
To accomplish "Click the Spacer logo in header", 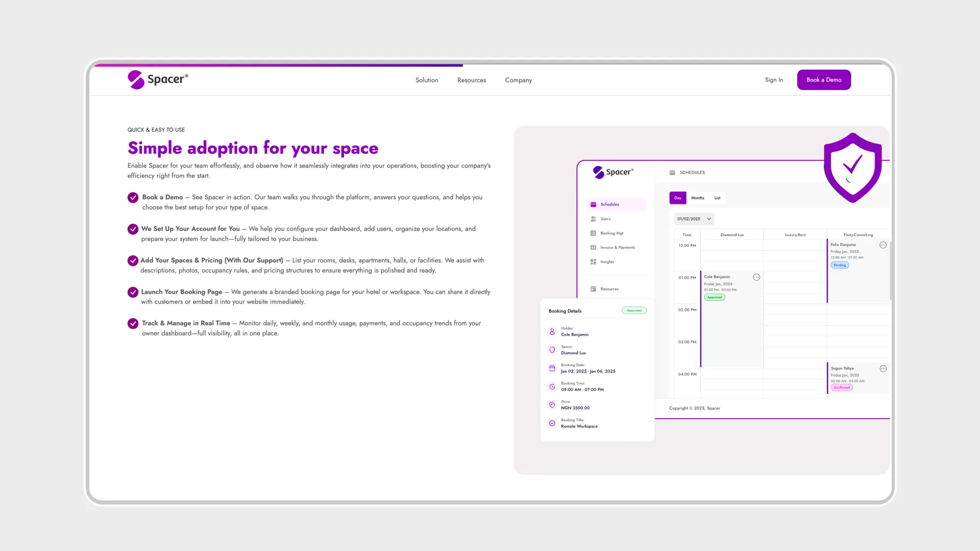I will coord(158,79).
